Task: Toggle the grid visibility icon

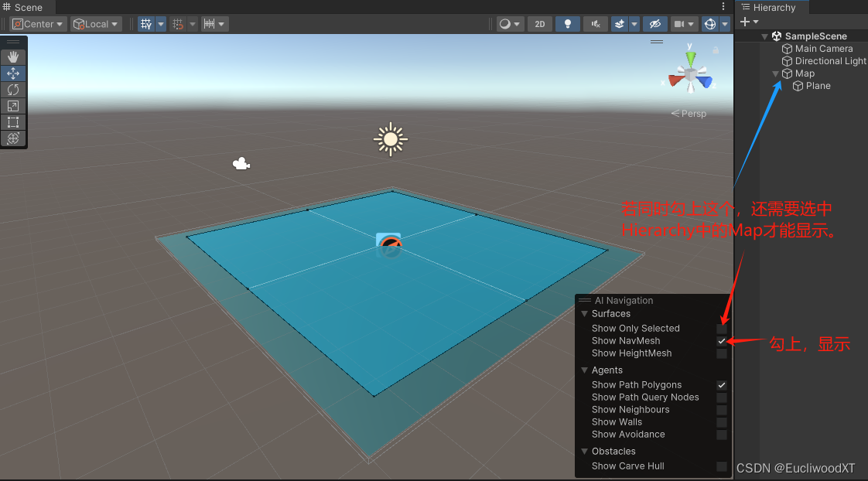Action: click(x=146, y=24)
